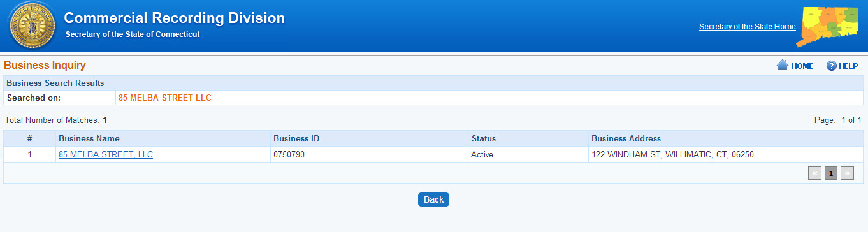Viewport: 868px width, 232px height.
Task: Open the HELP link text
Action: pos(848,66)
